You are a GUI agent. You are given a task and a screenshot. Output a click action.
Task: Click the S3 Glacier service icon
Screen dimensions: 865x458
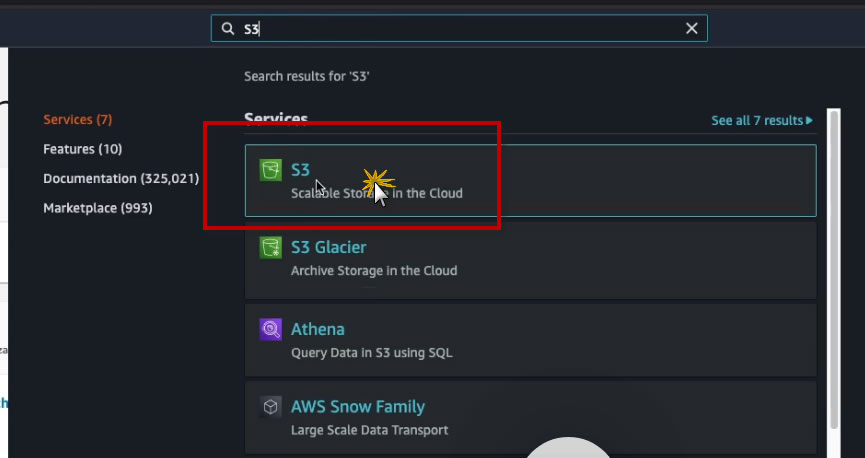pyautogui.click(x=270, y=247)
